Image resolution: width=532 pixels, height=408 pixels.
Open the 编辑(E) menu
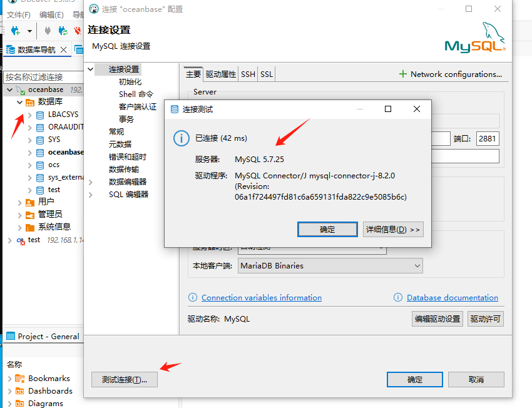pyautogui.click(x=51, y=14)
